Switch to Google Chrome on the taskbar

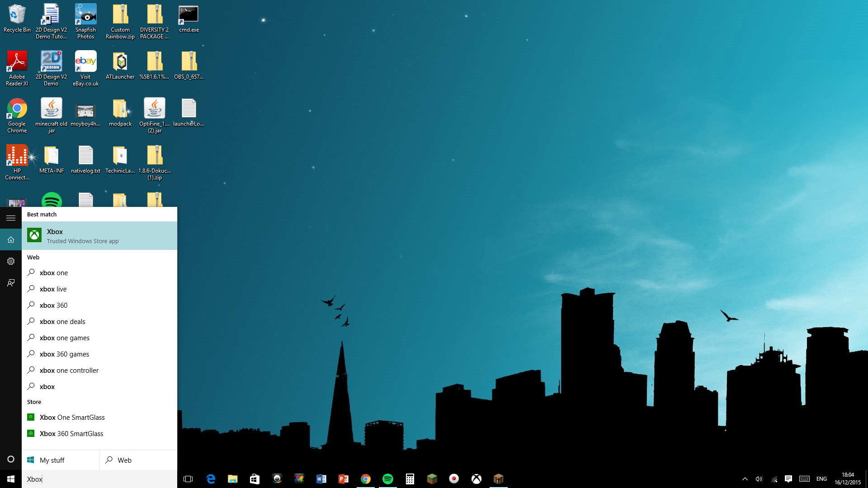[x=366, y=479]
